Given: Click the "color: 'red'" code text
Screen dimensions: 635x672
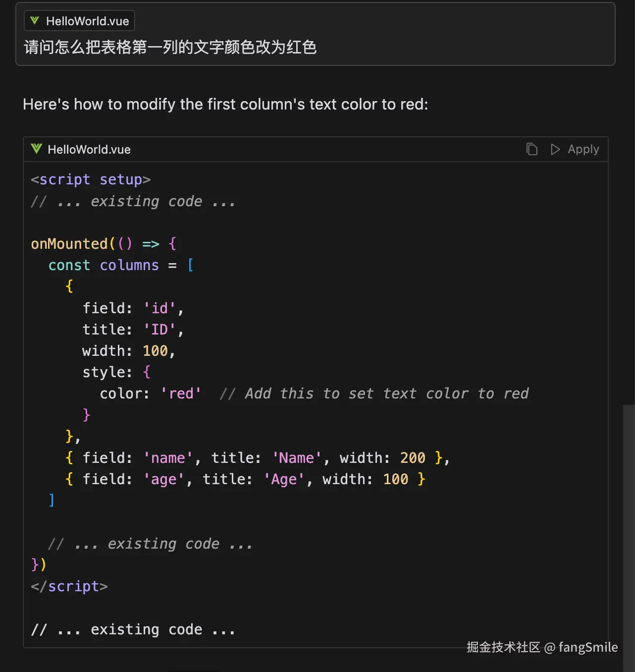Looking at the screenshot, I should (151, 393).
